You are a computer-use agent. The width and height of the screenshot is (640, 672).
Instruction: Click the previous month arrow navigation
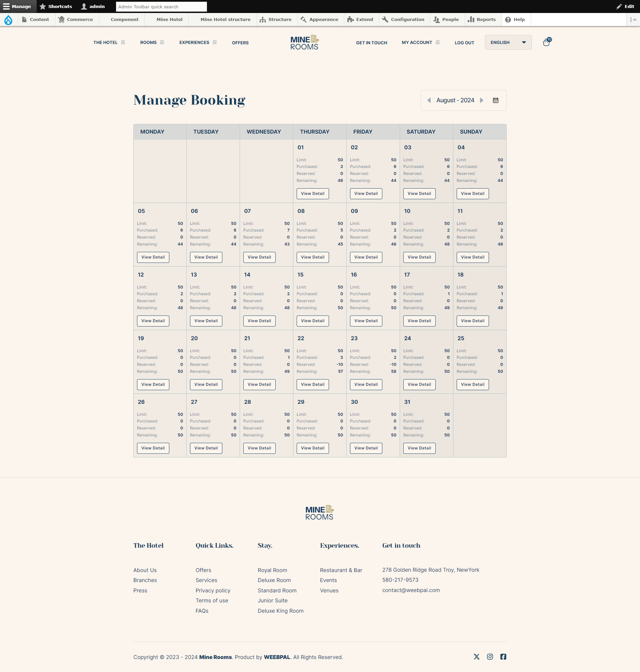pos(429,100)
